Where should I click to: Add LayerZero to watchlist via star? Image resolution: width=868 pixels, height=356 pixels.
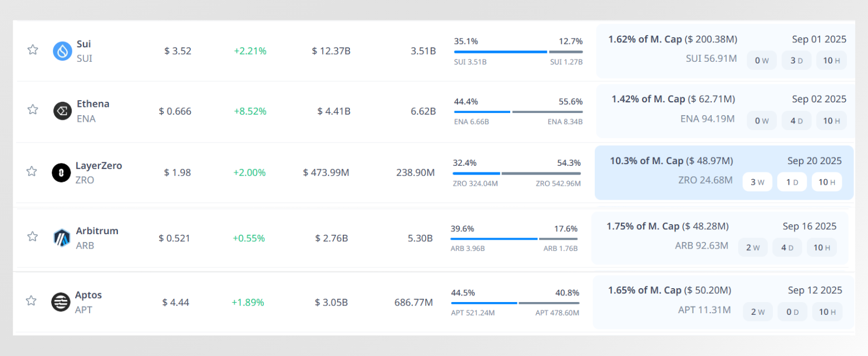[x=32, y=171]
